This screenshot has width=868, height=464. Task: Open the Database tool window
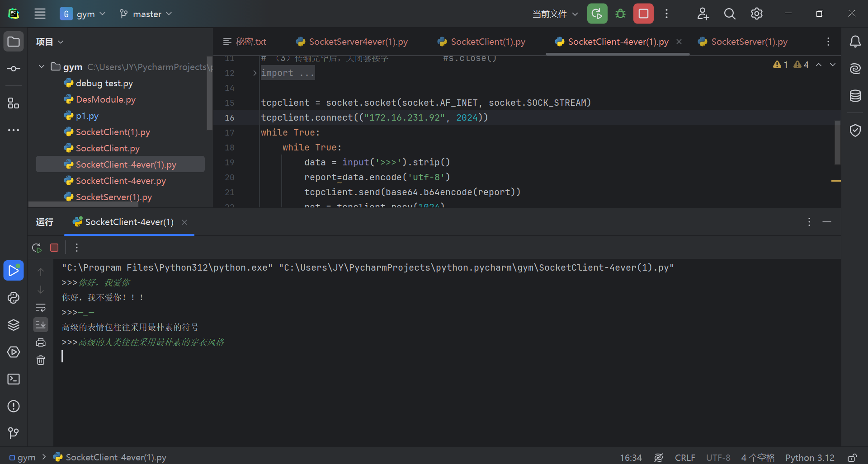pyautogui.click(x=855, y=96)
